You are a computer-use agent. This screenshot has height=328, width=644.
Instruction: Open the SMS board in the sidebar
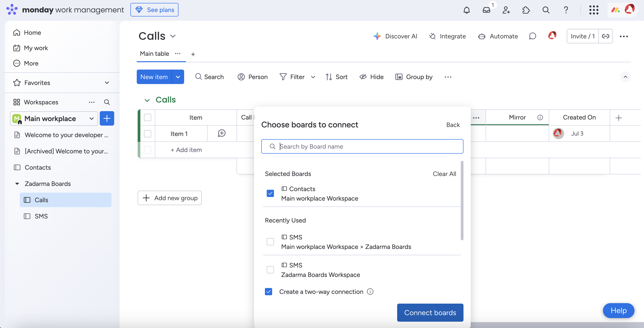click(41, 216)
